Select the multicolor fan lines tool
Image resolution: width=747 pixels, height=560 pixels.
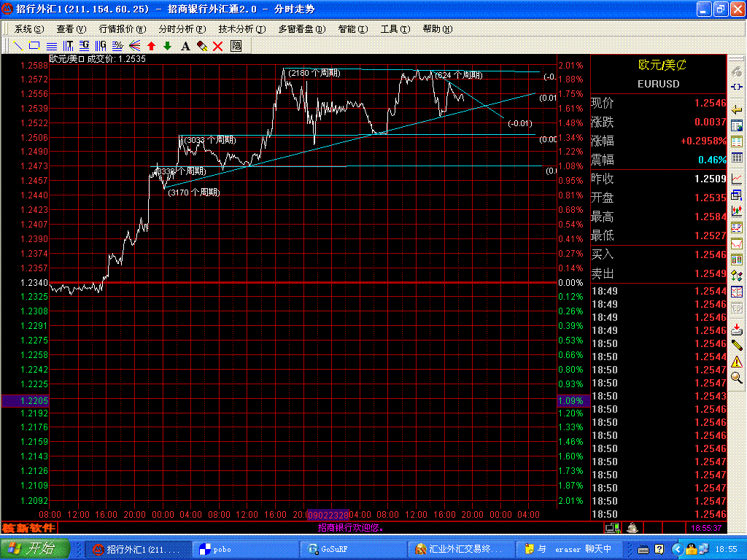pos(135,46)
